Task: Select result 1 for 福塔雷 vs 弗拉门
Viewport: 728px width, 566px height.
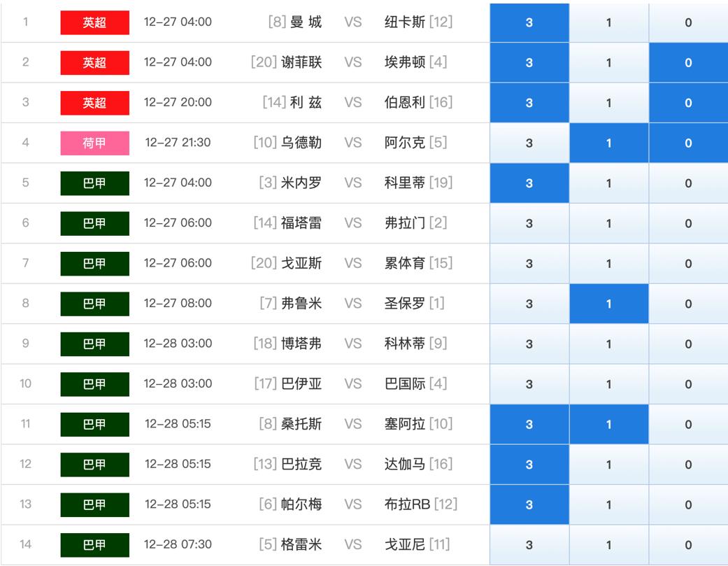Action: pos(608,223)
